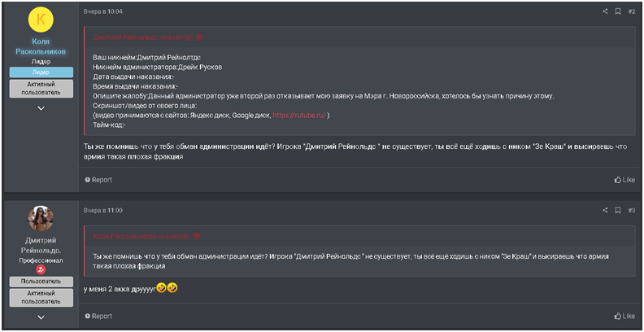Open the rutube.ru link in quote
The height and width of the screenshot is (332, 644).
pyautogui.click(x=299, y=116)
